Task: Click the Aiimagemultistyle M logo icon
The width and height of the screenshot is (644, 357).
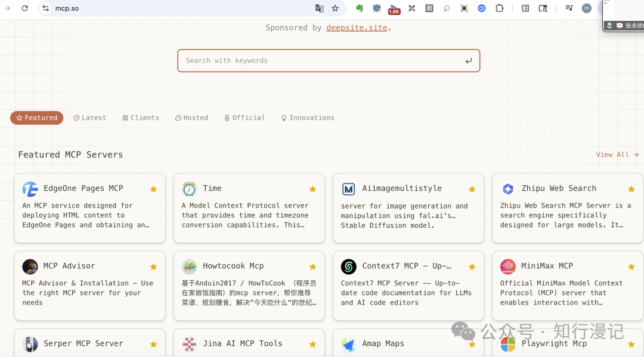Action: [348, 189]
